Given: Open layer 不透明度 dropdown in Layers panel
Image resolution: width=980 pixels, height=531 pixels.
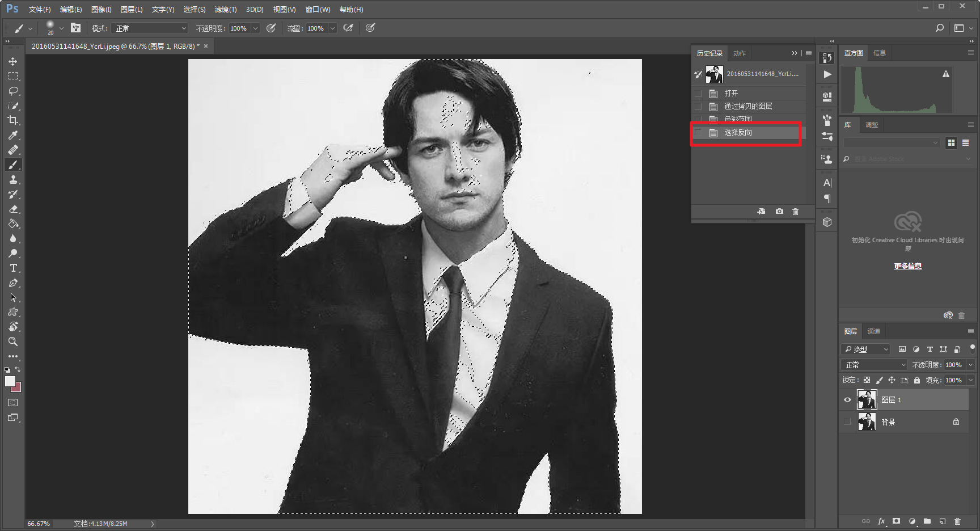Looking at the screenshot, I should (970, 365).
